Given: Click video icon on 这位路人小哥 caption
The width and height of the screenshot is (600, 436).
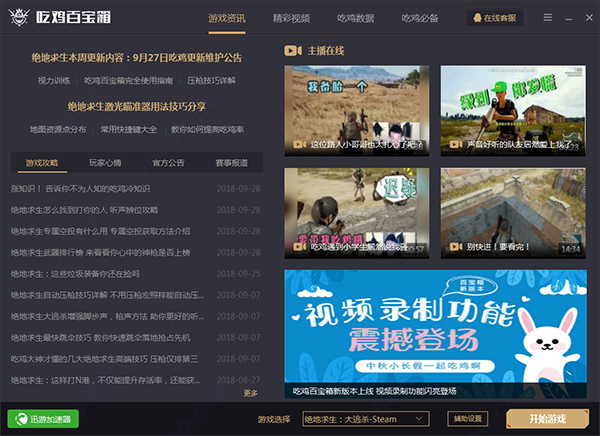Looking at the screenshot, I should [299, 144].
